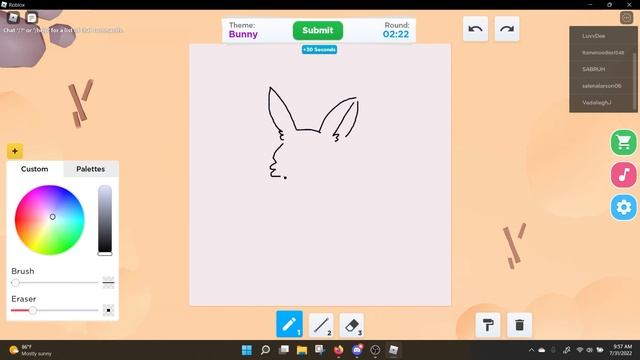
Task: Open OBS Studio from the taskbar
Action: click(x=375, y=350)
